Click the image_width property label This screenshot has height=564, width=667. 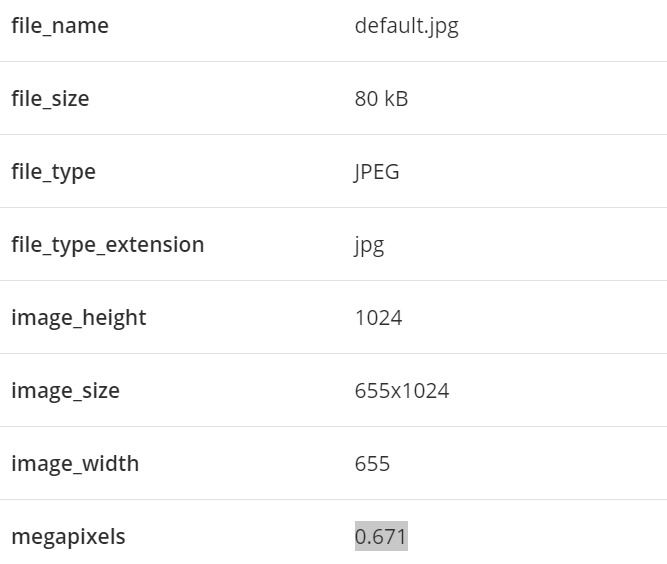pos(75,464)
